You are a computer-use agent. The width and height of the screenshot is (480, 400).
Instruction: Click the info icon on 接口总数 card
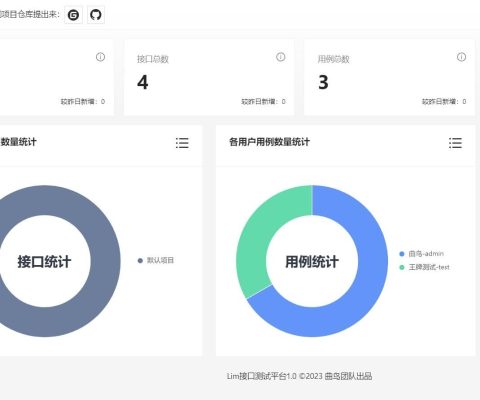coord(281,57)
